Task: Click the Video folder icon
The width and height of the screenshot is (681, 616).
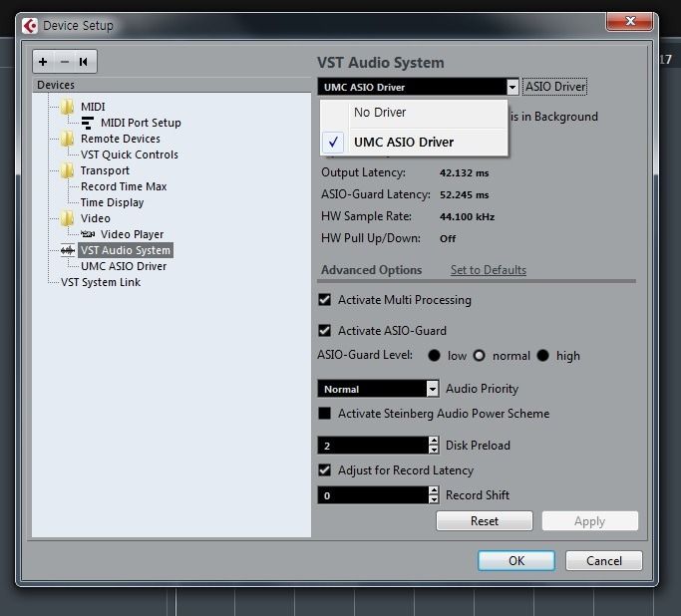Action: coord(67,218)
